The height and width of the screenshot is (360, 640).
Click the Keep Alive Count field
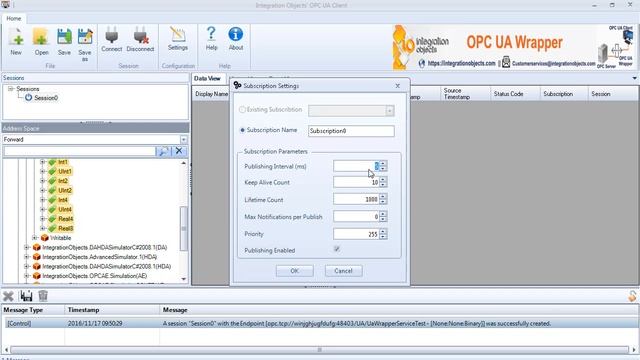click(x=356, y=182)
